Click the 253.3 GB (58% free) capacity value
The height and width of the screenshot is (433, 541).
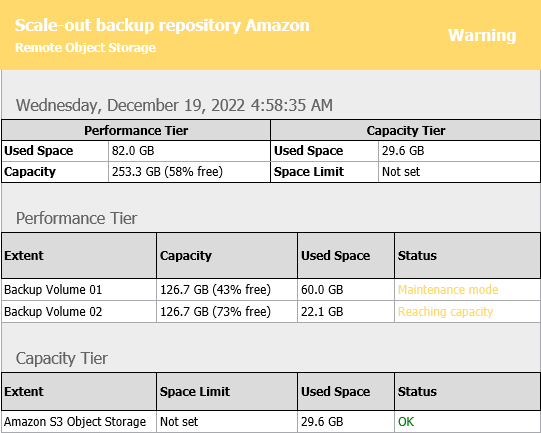(x=167, y=171)
